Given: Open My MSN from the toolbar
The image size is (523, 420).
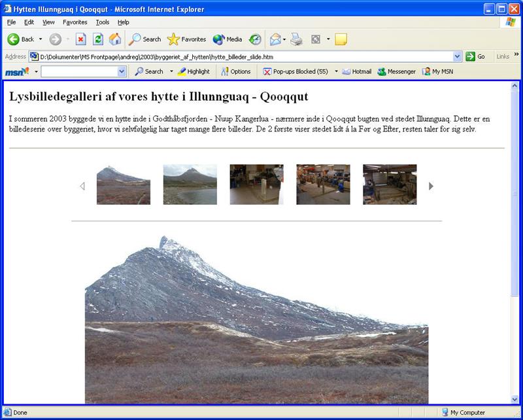Looking at the screenshot, I should click(437, 71).
